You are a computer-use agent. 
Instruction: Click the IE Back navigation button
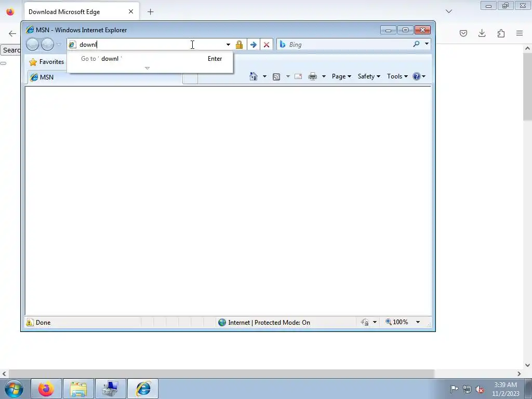(x=33, y=45)
